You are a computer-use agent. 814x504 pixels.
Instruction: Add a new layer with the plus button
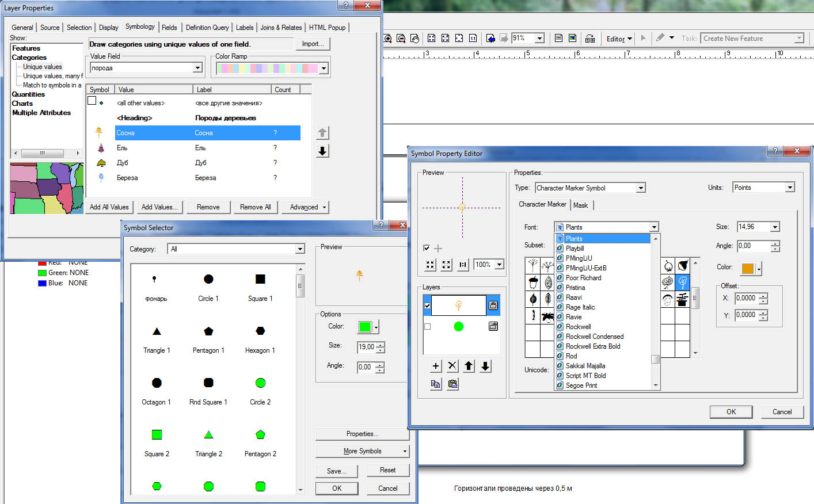436,366
